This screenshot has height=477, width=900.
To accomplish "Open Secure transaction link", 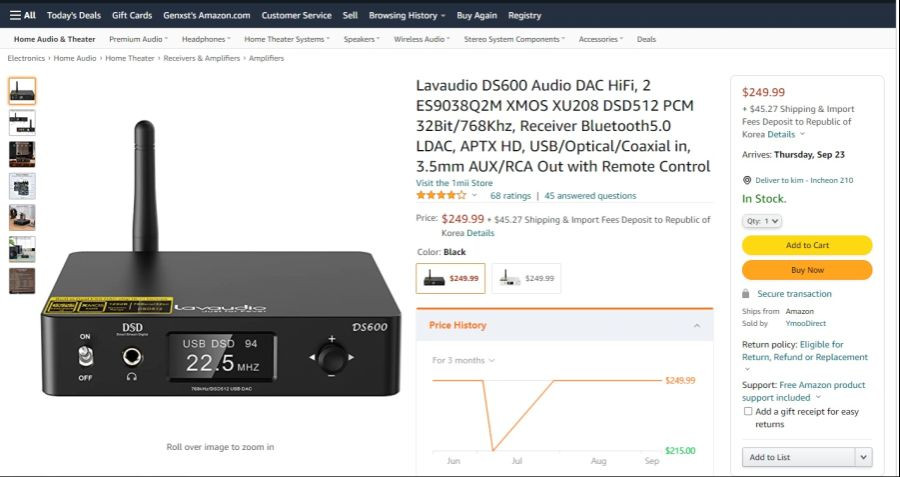I will [794, 294].
